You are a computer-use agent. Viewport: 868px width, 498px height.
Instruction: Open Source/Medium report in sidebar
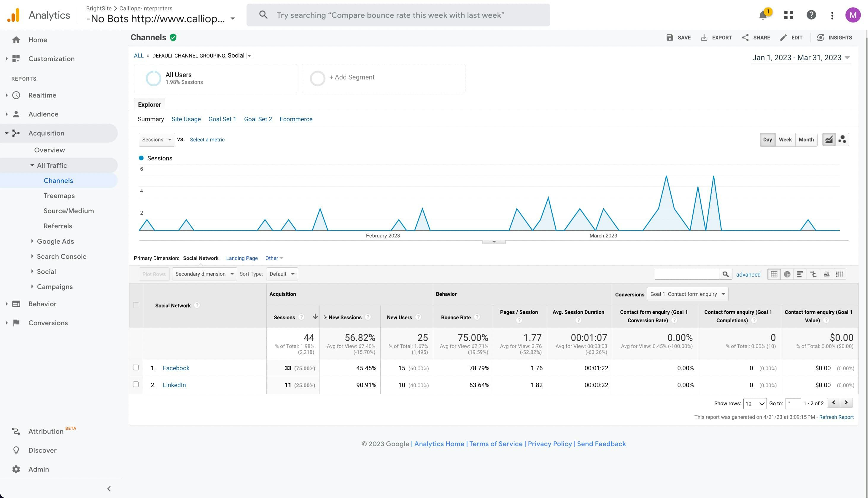tap(69, 211)
